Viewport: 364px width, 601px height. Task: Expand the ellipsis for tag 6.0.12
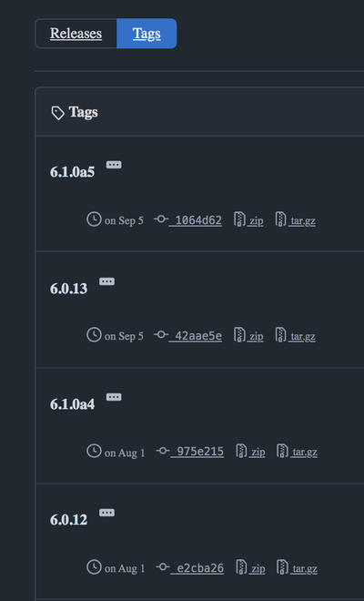[106, 513]
